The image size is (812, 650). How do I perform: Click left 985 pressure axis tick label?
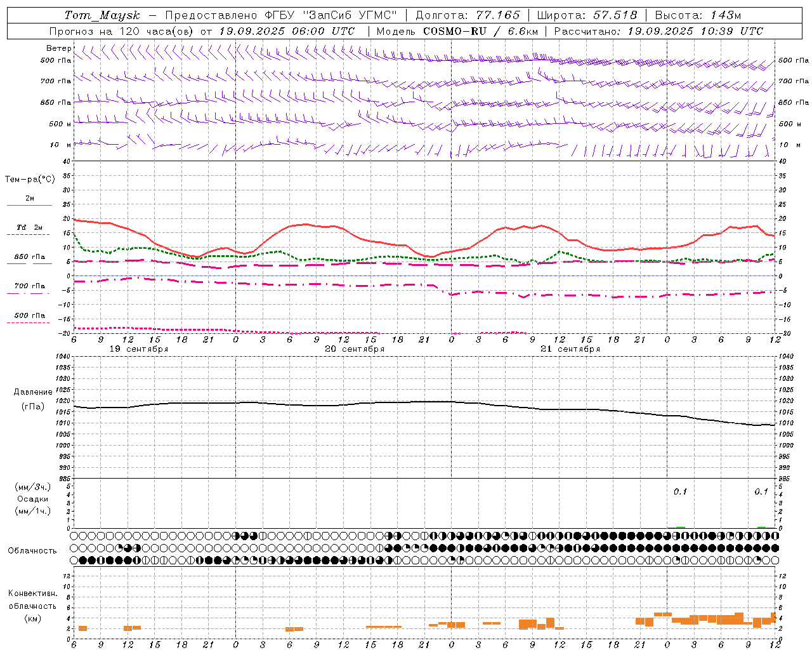coord(65,479)
